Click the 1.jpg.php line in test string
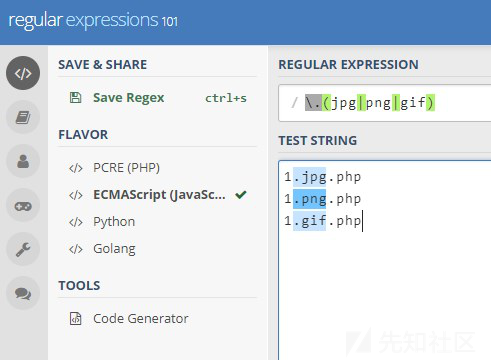 tap(322, 177)
